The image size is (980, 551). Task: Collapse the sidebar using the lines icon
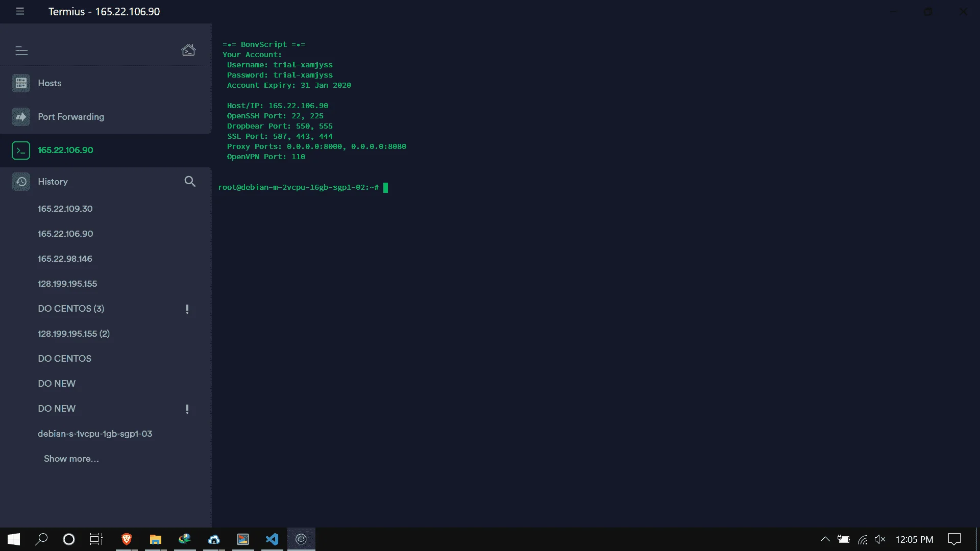pyautogui.click(x=21, y=51)
